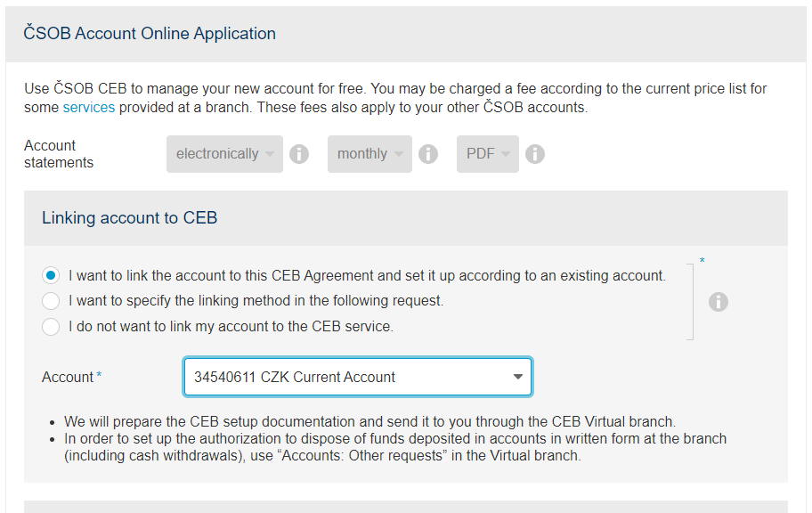Click the authorization to dispose of funds note
Screen dimensions: 812x513
pos(395,447)
